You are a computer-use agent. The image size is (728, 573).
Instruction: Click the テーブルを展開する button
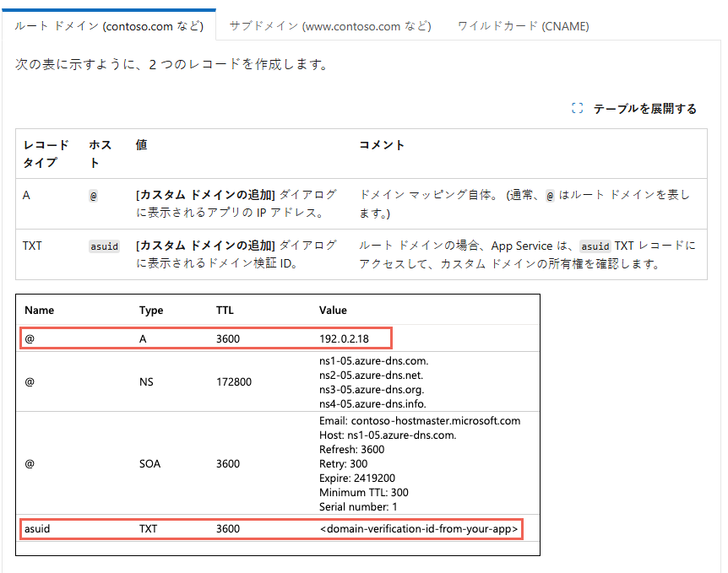634,109
